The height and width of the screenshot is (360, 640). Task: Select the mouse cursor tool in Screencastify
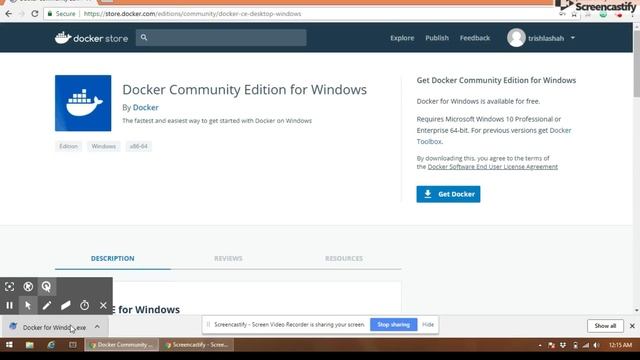tap(28, 305)
